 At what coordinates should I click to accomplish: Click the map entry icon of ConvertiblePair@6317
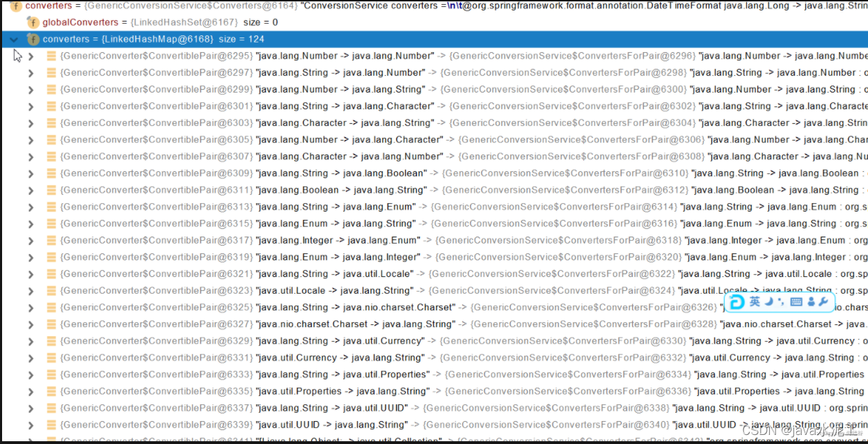(x=51, y=240)
